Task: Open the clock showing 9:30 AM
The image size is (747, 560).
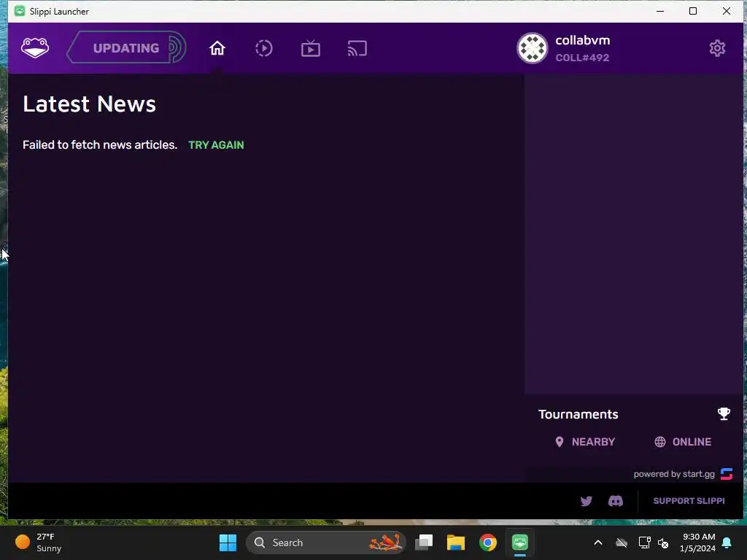Action: (x=698, y=542)
